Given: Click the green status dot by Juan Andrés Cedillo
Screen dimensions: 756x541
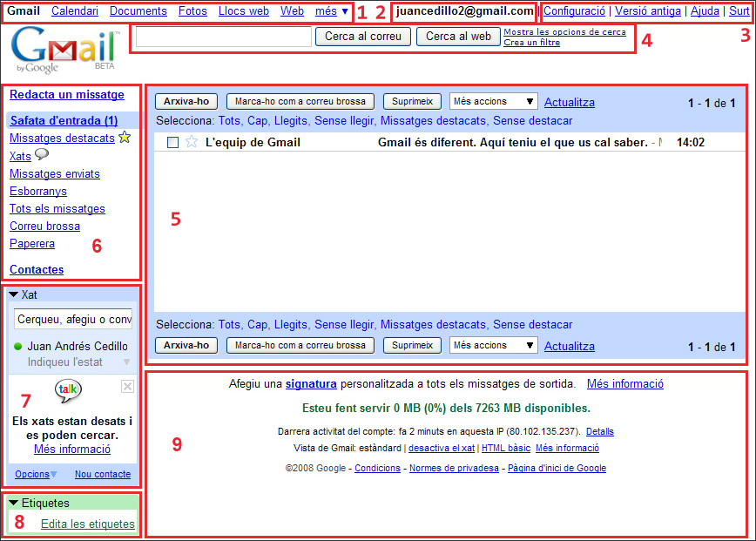Looking at the screenshot, I should click(x=18, y=347).
